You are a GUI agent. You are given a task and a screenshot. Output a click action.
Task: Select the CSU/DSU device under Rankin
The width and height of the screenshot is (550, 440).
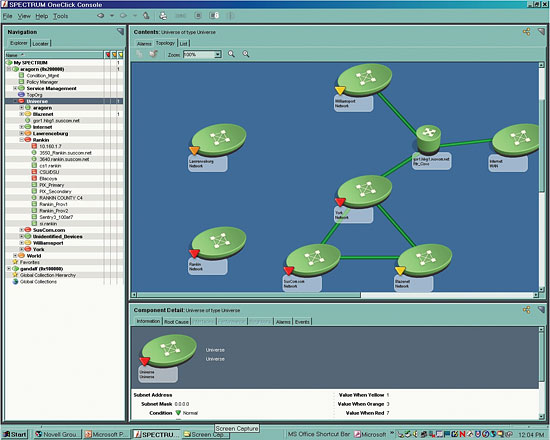tap(49, 172)
